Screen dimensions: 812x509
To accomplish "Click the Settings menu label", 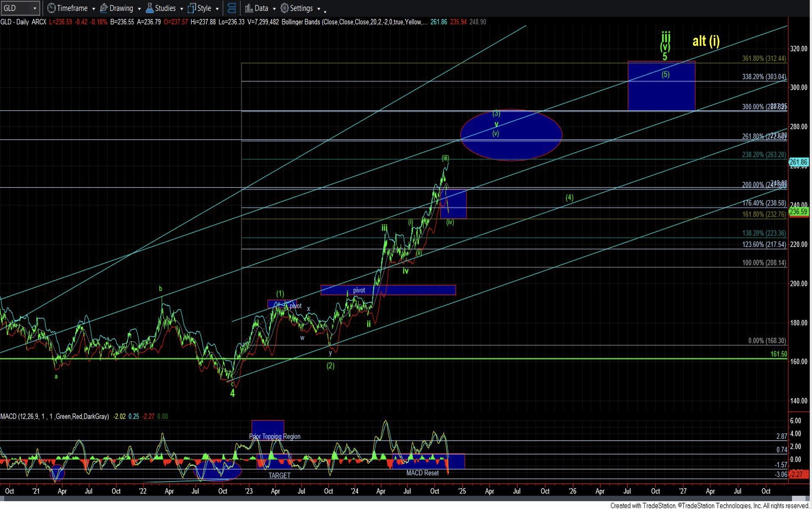I will click(301, 8).
